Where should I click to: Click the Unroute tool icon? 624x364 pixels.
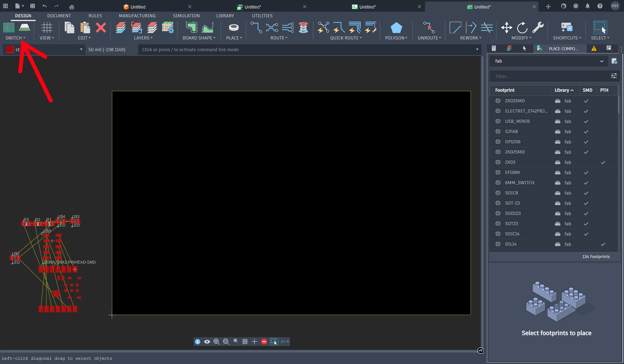pyautogui.click(x=429, y=28)
